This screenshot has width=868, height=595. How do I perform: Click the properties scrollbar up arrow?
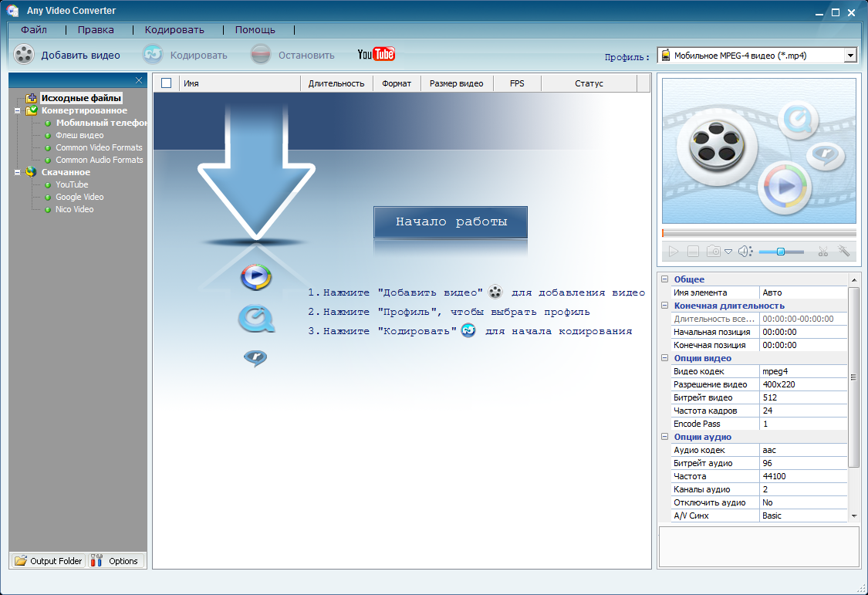pos(854,280)
